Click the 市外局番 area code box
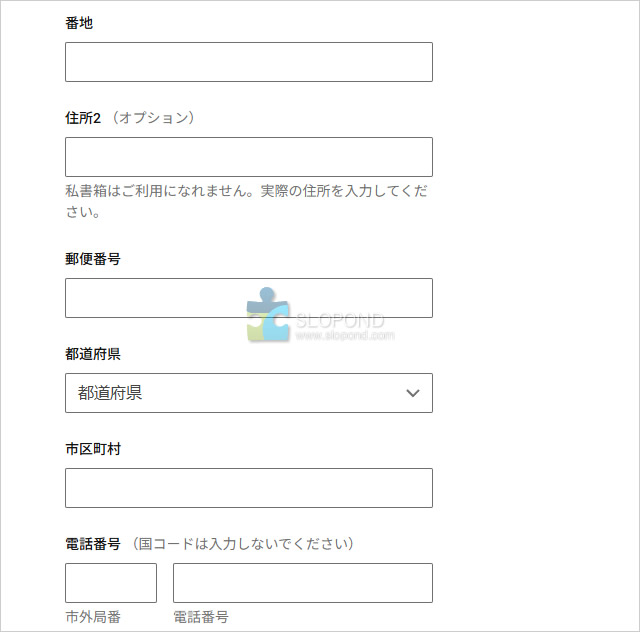Screen dimensions: 640x632 [111, 583]
